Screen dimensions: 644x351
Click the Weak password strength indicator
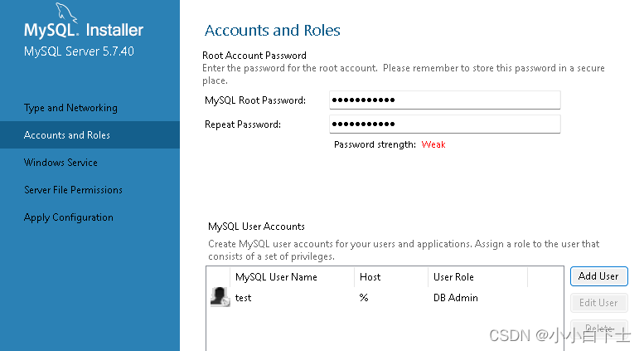[433, 144]
